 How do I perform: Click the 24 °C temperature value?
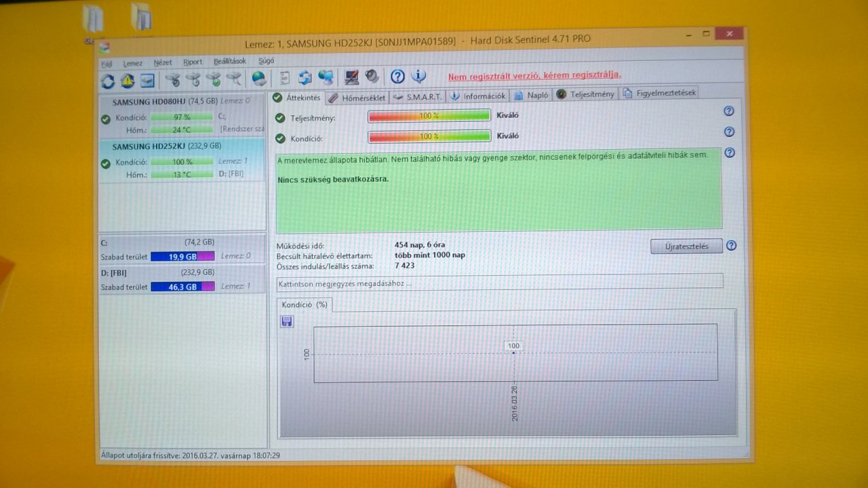[182, 129]
